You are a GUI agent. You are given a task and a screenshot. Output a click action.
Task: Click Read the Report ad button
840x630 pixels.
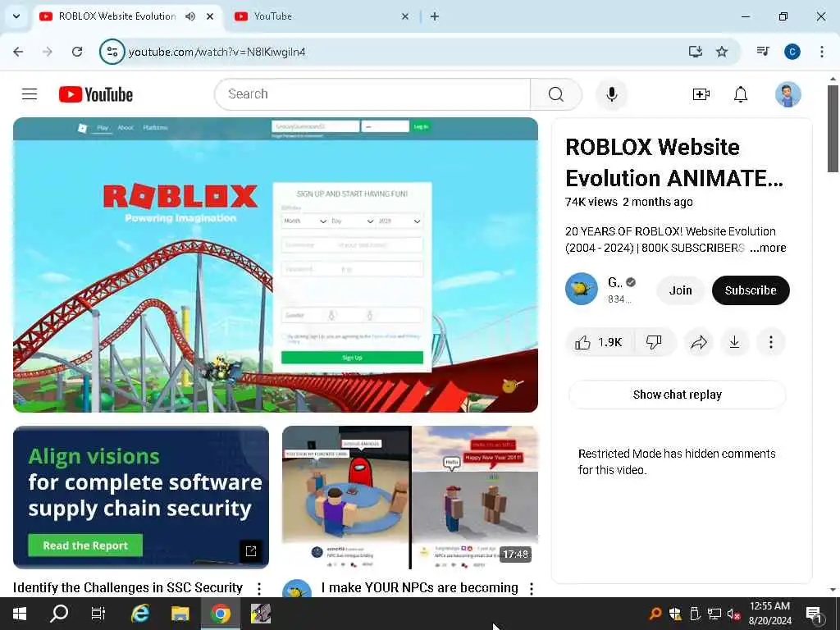[85, 546]
